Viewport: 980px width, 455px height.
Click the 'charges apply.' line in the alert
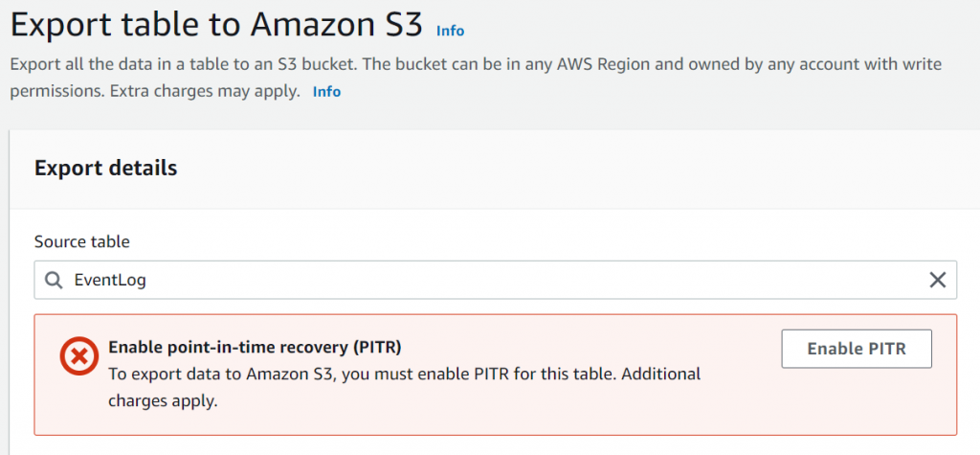[163, 400]
